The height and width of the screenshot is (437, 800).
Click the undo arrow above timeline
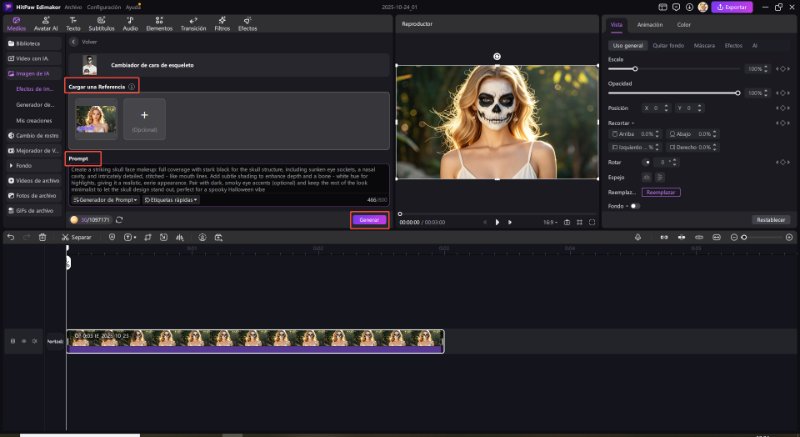[x=11, y=237]
